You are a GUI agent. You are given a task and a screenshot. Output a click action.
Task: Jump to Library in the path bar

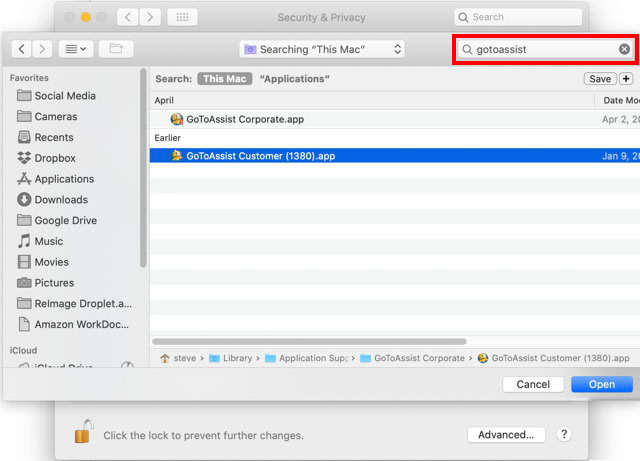pyautogui.click(x=231, y=358)
